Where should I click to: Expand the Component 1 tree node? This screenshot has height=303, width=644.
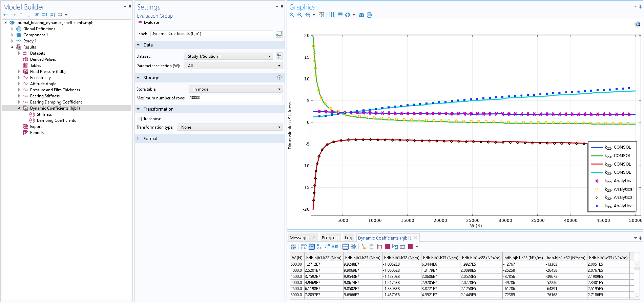pos(12,35)
